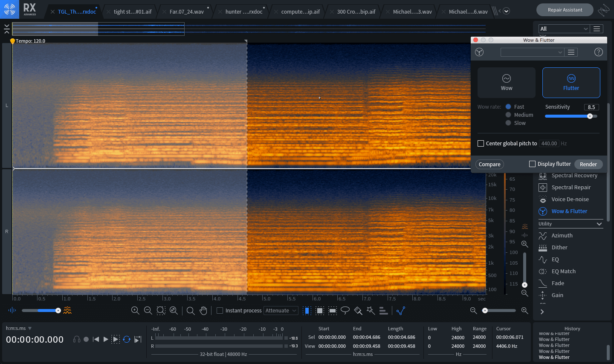Screen dimensions: 614x364
Task: Open the compute...ip.aif tab
Action: (x=300, y=12)
